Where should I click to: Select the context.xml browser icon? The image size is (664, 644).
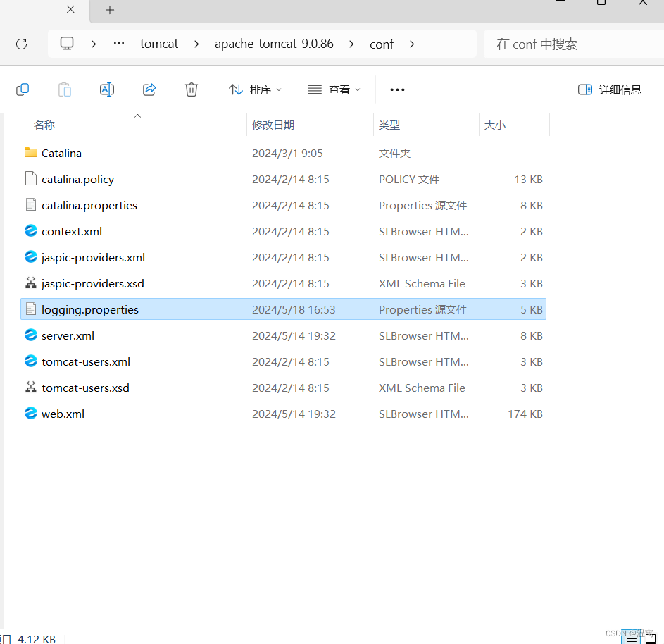31,231
